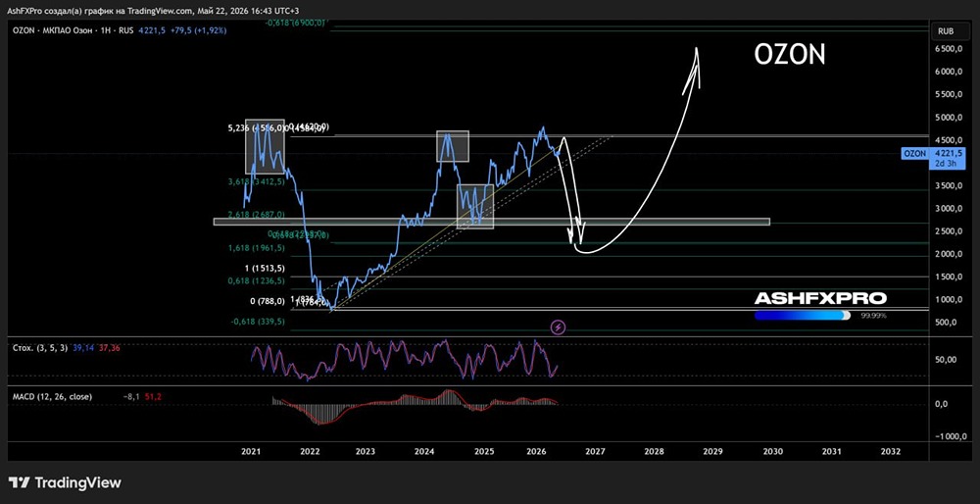Click the purple lightning bolt event icon
This screenshot has height=504, width=980.
(x=559, y=327)
